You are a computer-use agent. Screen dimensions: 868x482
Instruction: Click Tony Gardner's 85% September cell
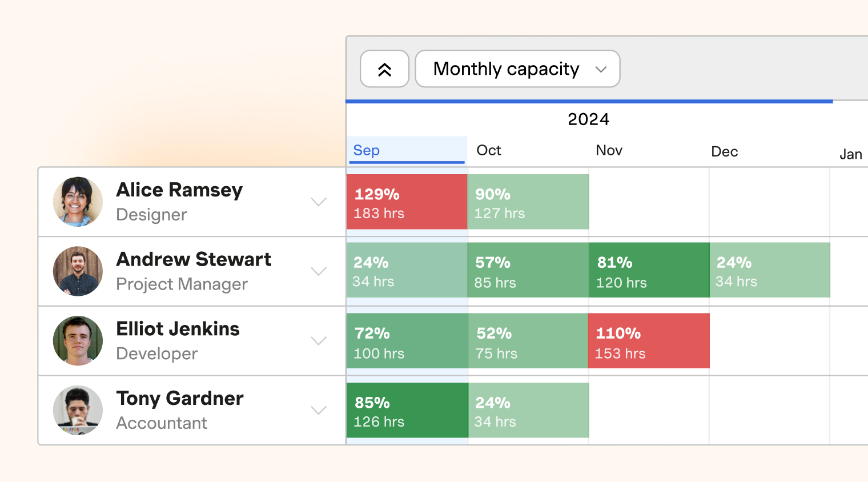pos(407,410)
